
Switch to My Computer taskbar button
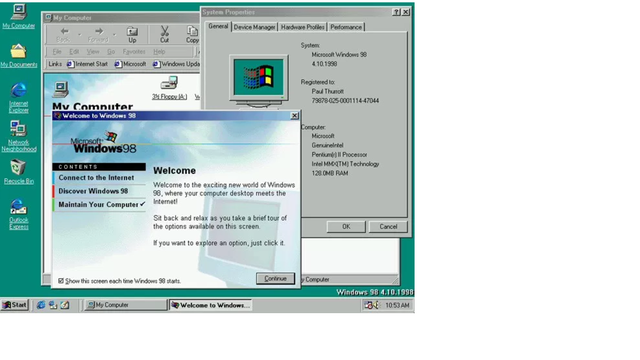click(126, 305)
